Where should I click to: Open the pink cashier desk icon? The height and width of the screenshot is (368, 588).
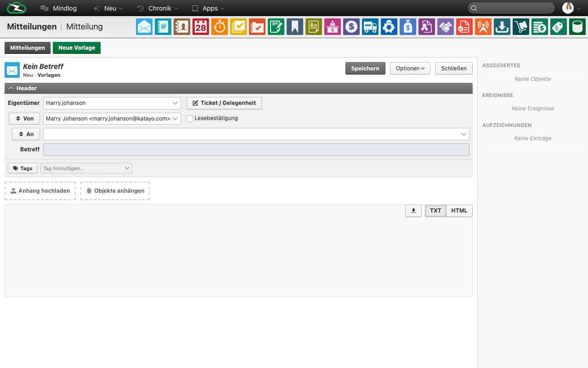coord(333,27)
